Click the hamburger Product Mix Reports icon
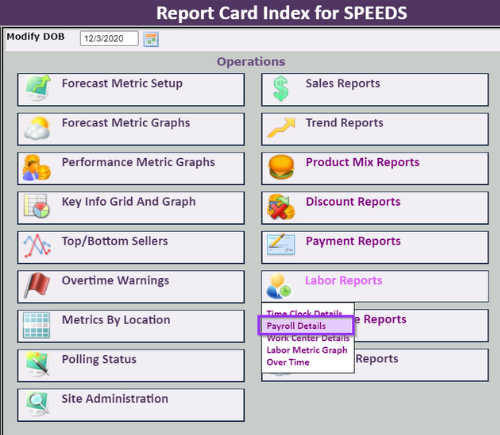The image size is (500, 435). 282,167
